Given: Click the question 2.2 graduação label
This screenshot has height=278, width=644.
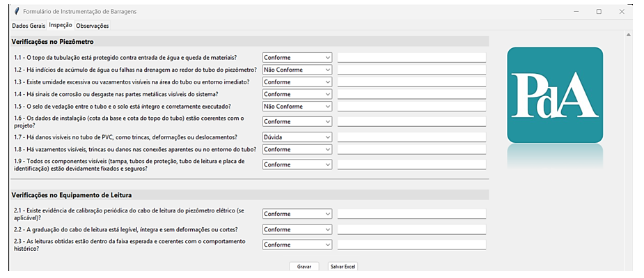Looking at the screenshot, I should [126, 229].
